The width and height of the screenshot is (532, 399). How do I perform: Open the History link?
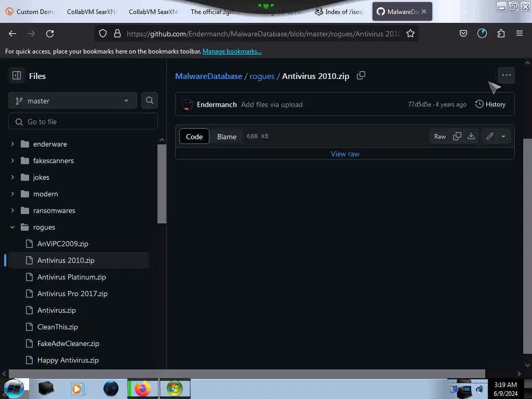[x=490, y=104]
